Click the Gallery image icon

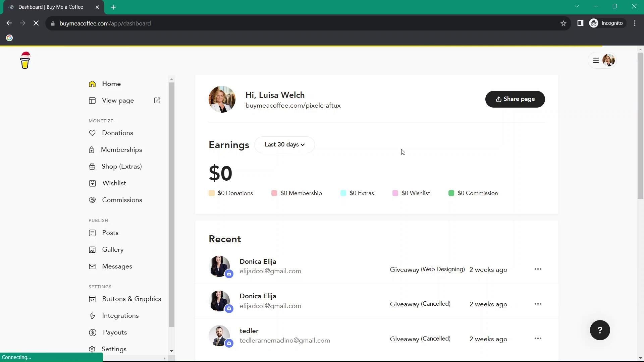click(x=92, y=250)
